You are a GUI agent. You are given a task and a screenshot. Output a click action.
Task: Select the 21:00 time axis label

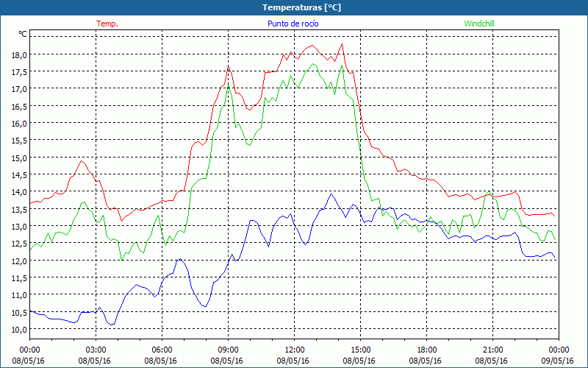tap(493, 350)
